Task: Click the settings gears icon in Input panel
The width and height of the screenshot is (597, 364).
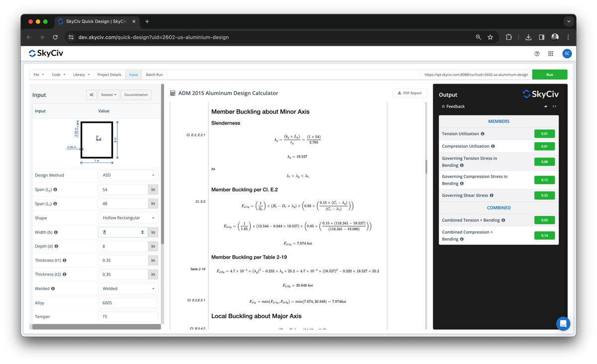Action: point(92,94)
